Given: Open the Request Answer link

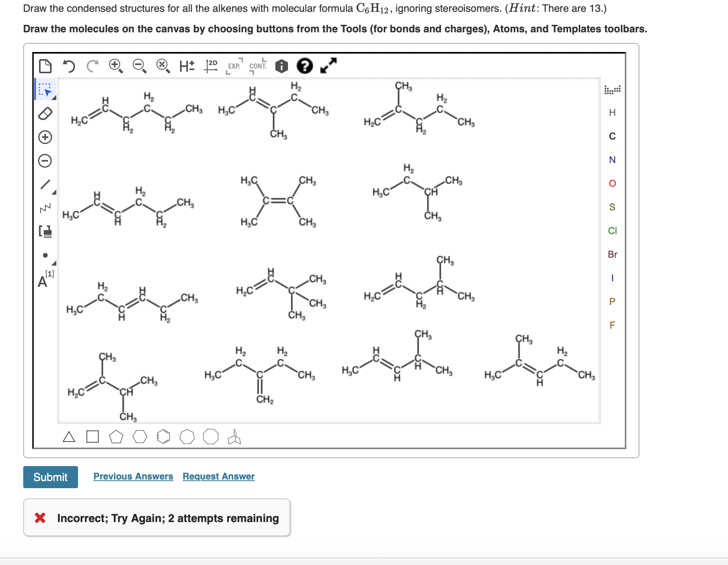Looking at the screenshot, I should (218, 476).
